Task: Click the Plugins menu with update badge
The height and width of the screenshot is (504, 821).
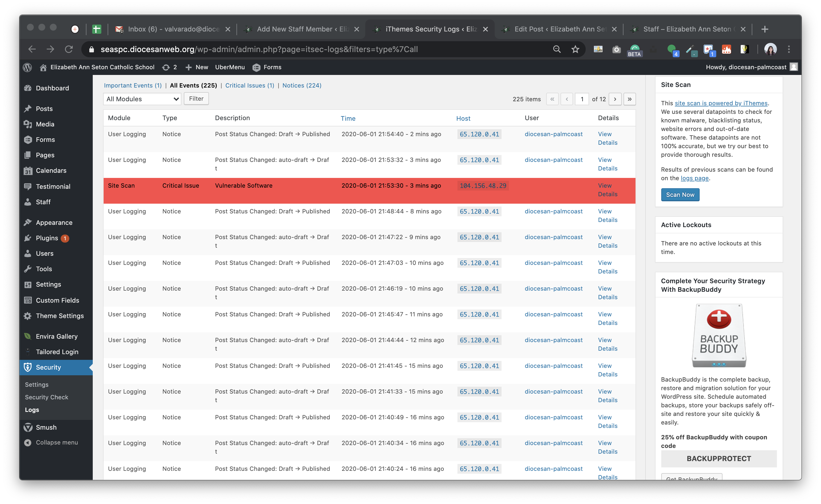Action: click(x=47, y=238)
